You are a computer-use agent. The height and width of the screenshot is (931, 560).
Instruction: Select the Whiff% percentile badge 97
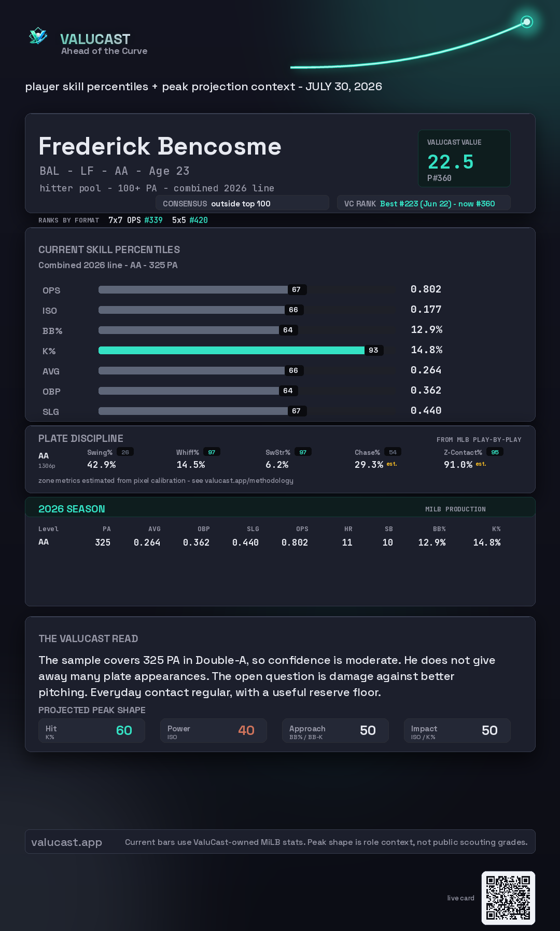pos(212,452)
